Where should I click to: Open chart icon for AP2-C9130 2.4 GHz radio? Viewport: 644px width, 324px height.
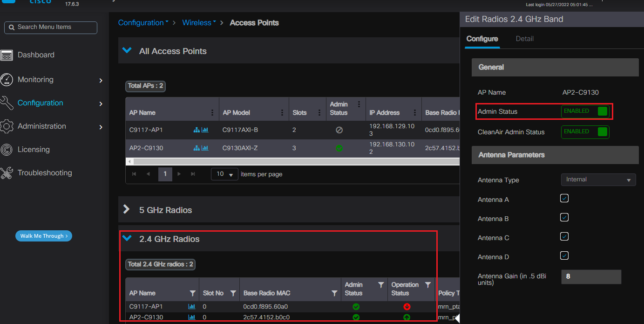[x=191, y=317]
